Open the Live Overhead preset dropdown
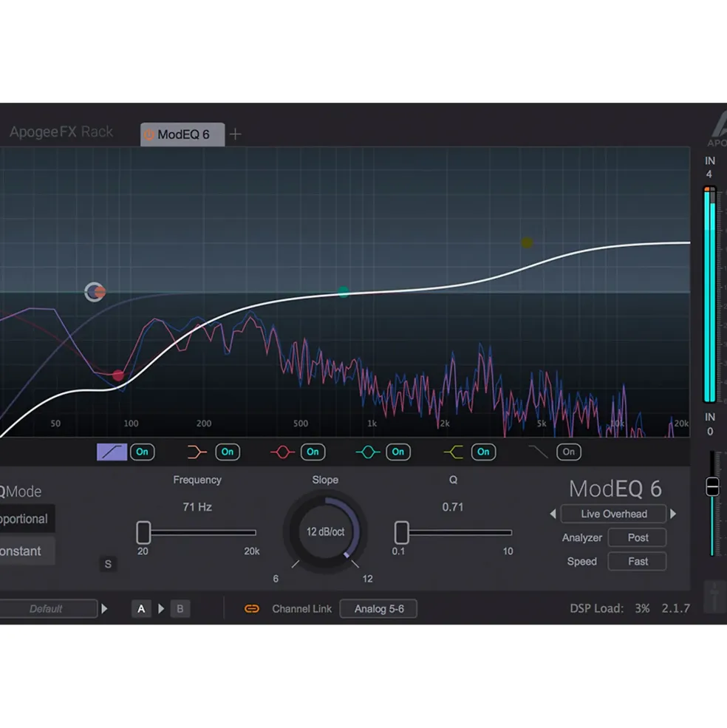The width and height of the screenshot is (727, 728). 614,514
